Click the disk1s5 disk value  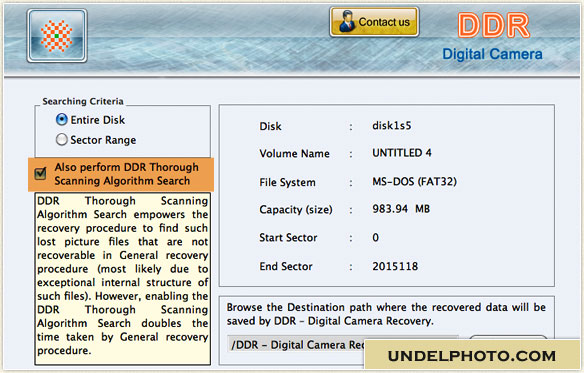(x=391, y=126)
